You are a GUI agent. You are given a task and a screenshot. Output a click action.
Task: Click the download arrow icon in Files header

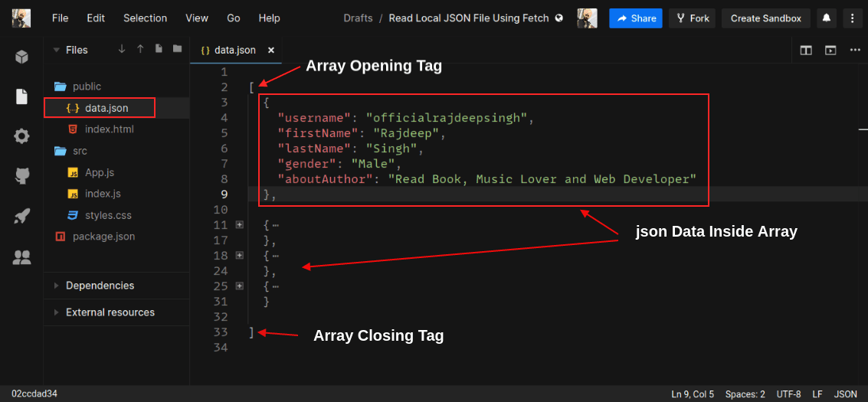tap(122, 49)
